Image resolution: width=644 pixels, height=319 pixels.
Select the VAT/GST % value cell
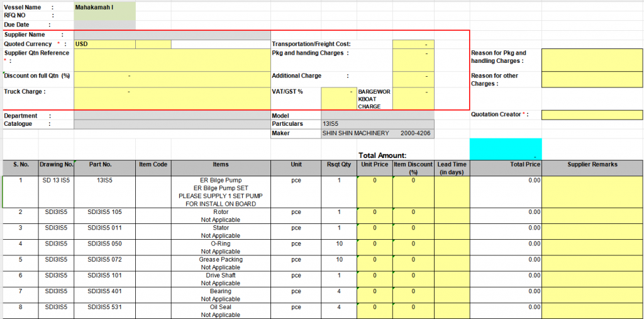338,98
